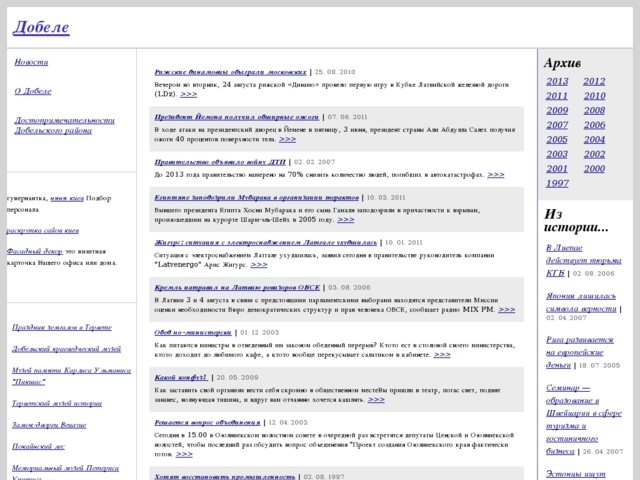Viewport: 640px width, 480px height.
Task: Open the 1997 archive year
Action: pos(557,183)
